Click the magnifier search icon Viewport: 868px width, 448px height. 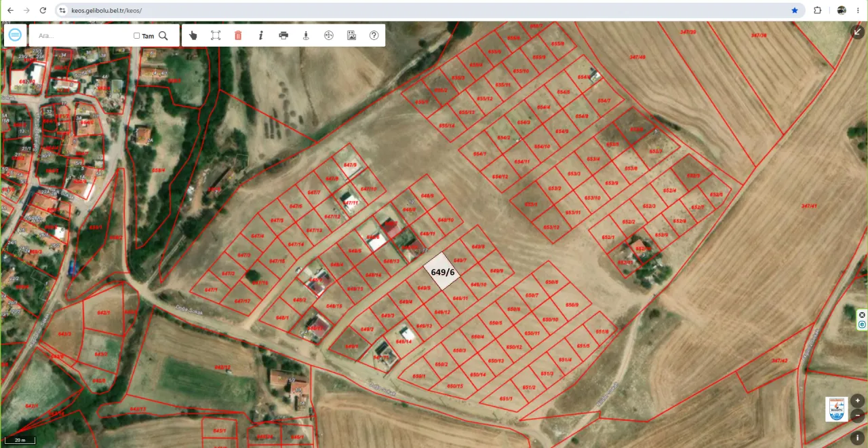click(163, 35)
